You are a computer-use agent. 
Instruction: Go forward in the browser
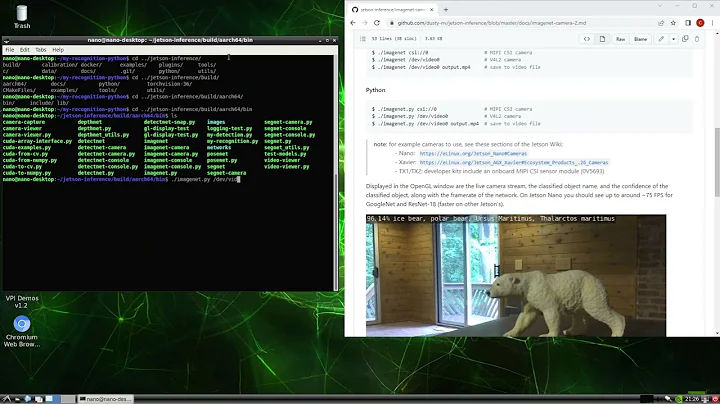[365, 23]
